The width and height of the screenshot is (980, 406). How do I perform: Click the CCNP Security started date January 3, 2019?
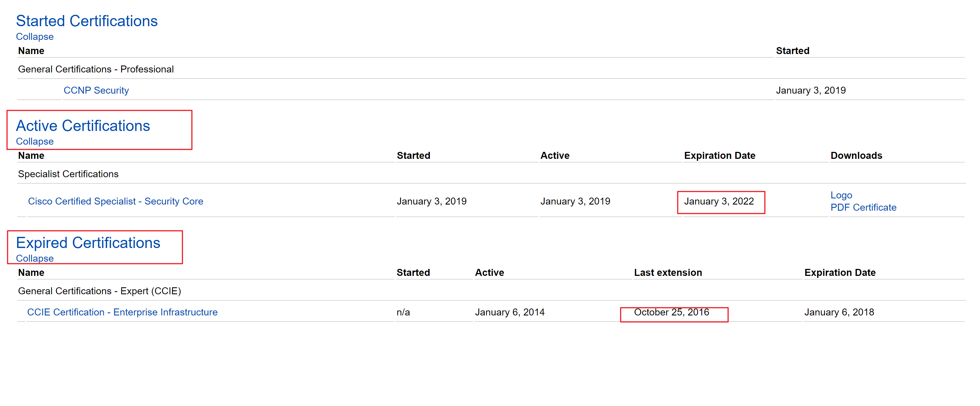811,90
